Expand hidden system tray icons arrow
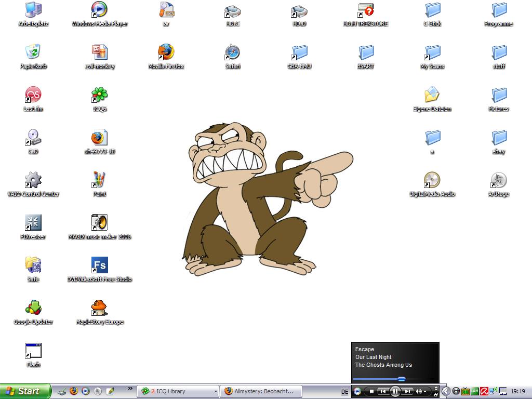The height and width of the screenshot is (399, 532). 446,391
